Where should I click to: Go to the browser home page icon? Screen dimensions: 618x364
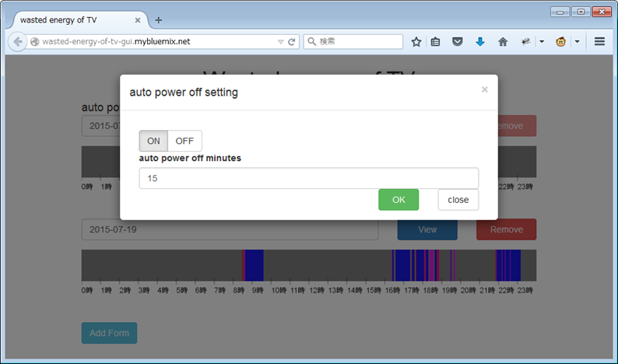click(503, 41)
